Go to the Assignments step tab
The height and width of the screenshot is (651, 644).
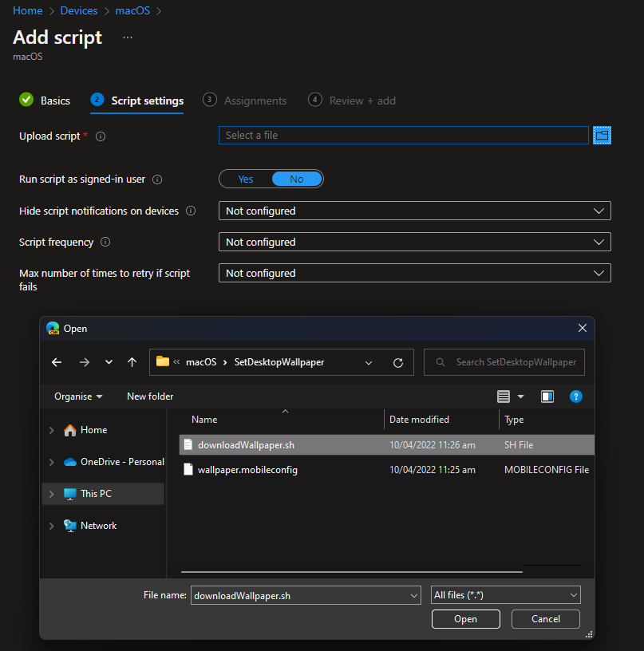pos(244,101)
